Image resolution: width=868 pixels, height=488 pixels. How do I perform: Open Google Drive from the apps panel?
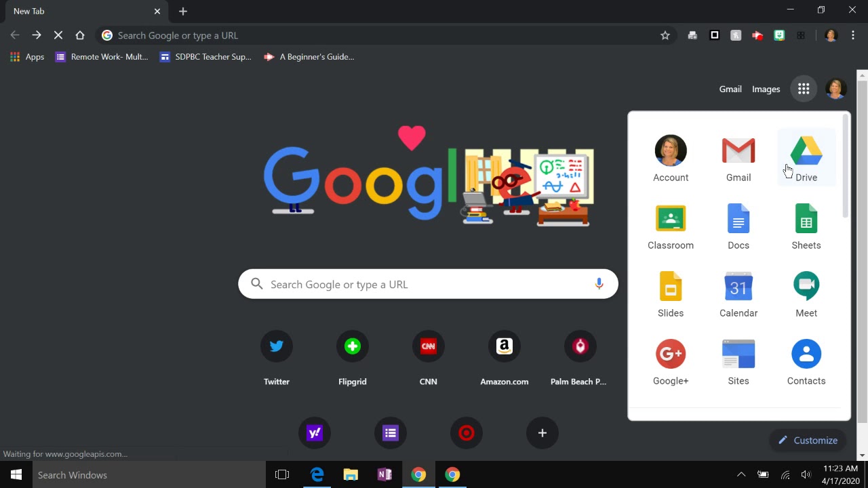point(806,157)
